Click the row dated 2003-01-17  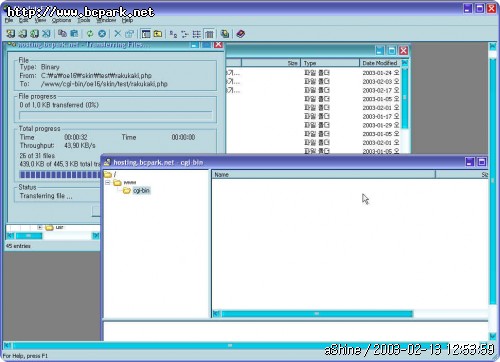click(x=313, y=116)
